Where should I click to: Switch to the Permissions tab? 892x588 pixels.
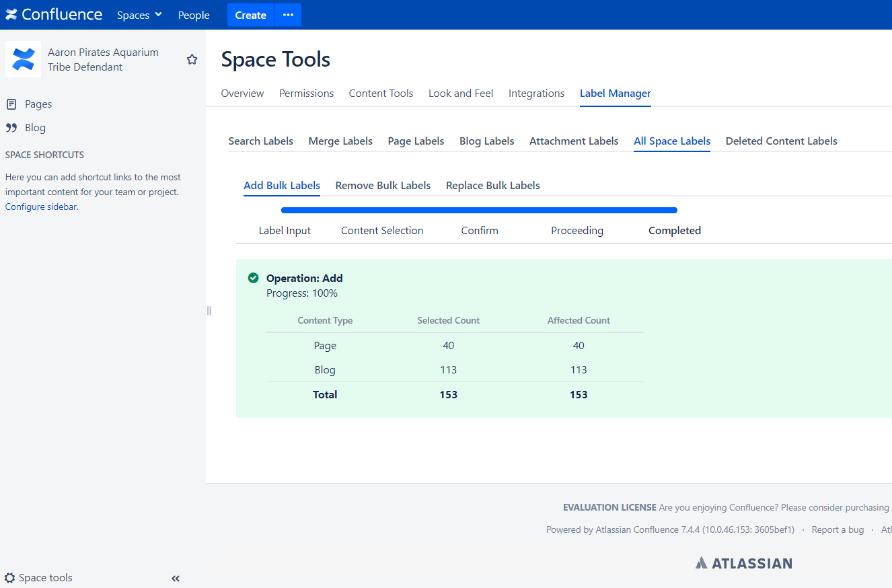pos(306,94)
